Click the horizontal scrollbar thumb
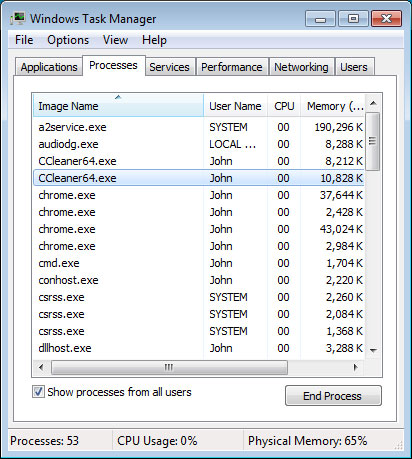 [169, 367]
